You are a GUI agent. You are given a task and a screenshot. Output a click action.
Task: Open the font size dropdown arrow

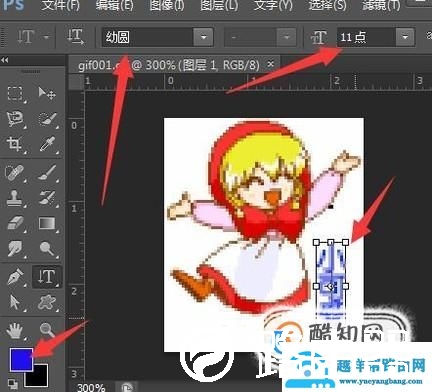coord(405,37)
